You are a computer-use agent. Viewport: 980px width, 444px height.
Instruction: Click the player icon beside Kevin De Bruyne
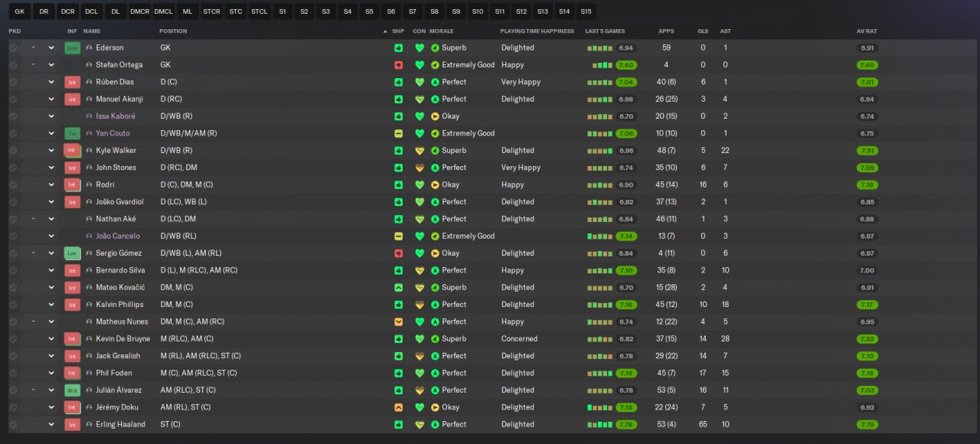89,338
